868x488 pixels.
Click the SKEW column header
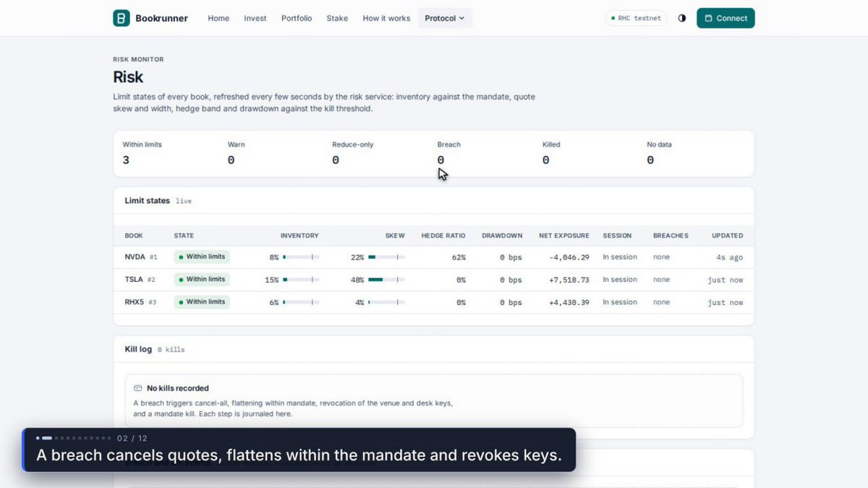point(396,236)
